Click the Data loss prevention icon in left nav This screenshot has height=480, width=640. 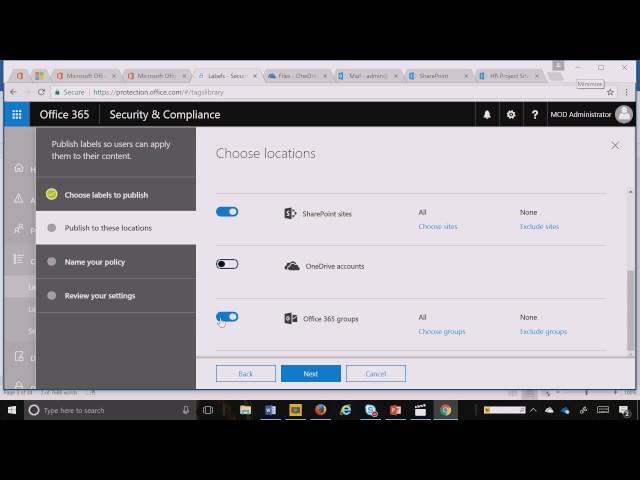[x=19, y=356]
